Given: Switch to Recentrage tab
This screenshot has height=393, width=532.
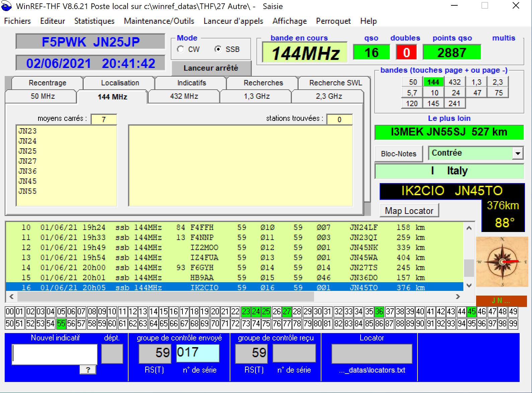Looking at the screenshot, I should tap(48, 83).
